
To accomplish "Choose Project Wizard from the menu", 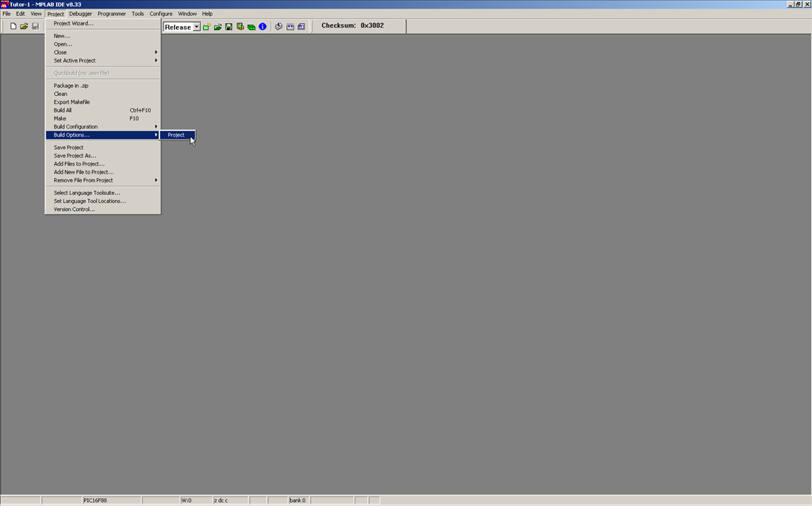I will point(73,23).
